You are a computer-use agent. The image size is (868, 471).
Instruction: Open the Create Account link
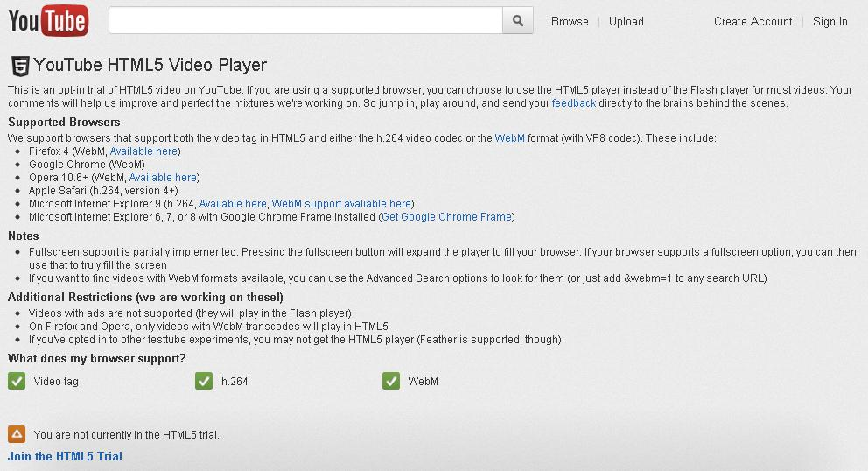(x=752, y=21)
